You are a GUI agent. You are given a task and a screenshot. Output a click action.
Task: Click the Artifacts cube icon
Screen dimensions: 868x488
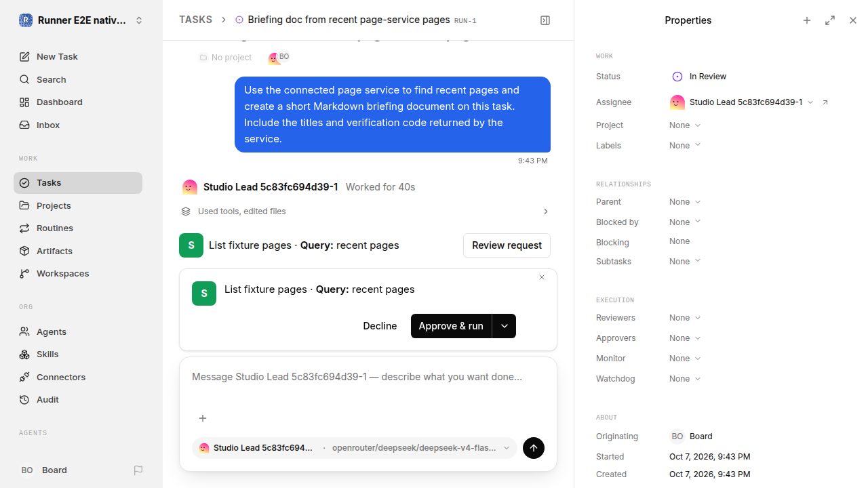(x=24, y=251)
